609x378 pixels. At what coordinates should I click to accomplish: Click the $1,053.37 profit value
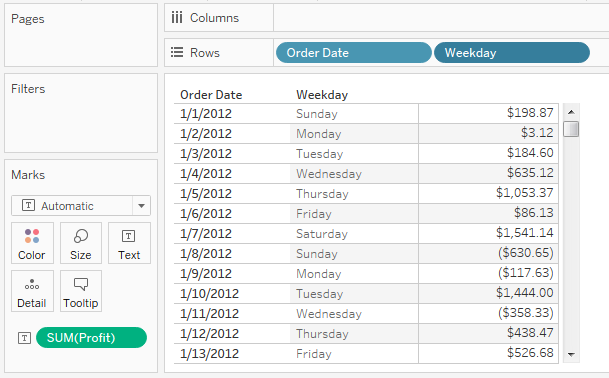(x=524, y=193)
